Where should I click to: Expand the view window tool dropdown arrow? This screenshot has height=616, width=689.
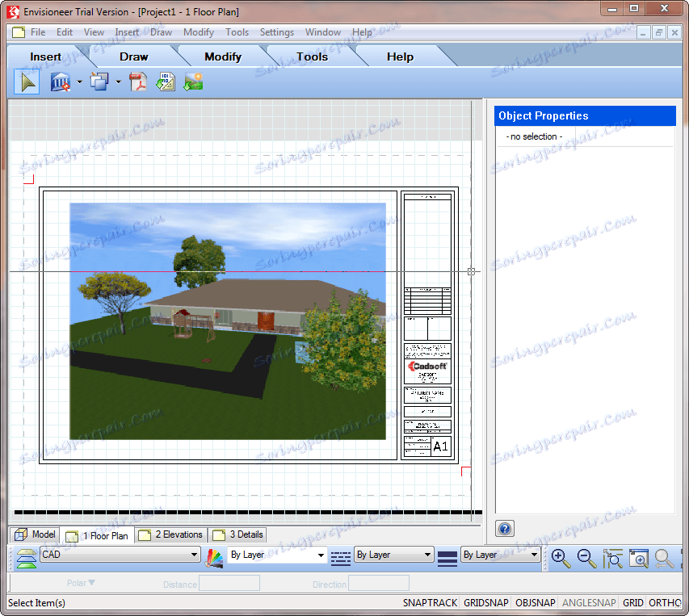point(118,82)
